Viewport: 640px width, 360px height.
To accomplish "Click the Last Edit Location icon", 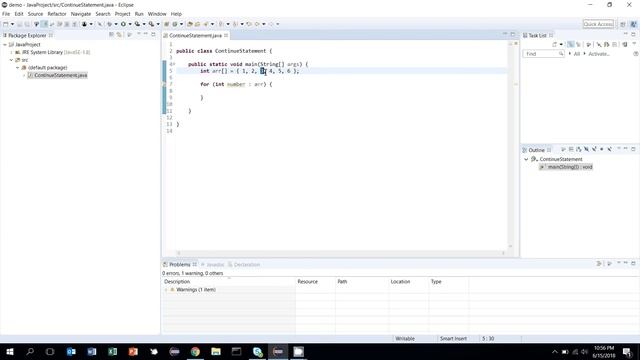I will point(249,24).
